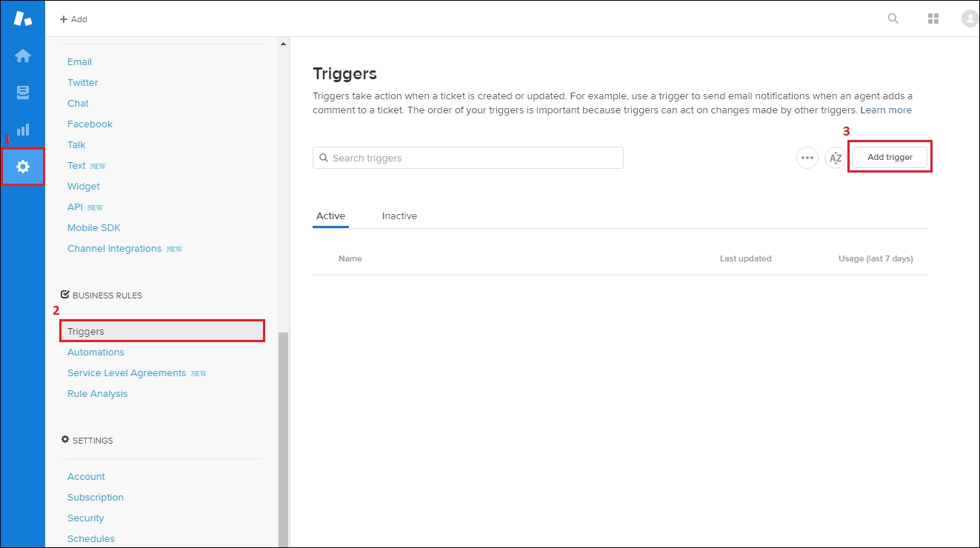Open the Views panel icon in sidebar
This screenshot has height=548, width=980.
22,92
